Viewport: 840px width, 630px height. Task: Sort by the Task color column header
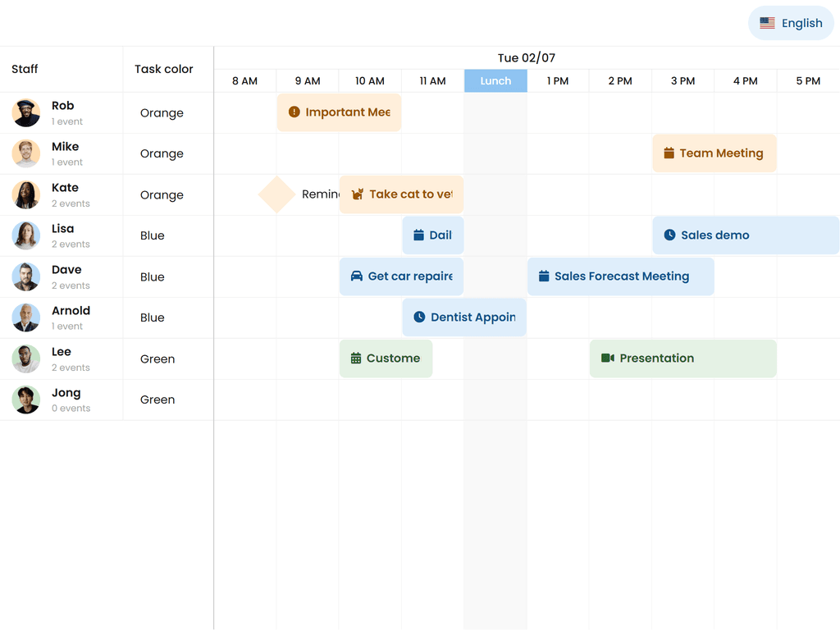pyautogui.click(x=164, y=69)
